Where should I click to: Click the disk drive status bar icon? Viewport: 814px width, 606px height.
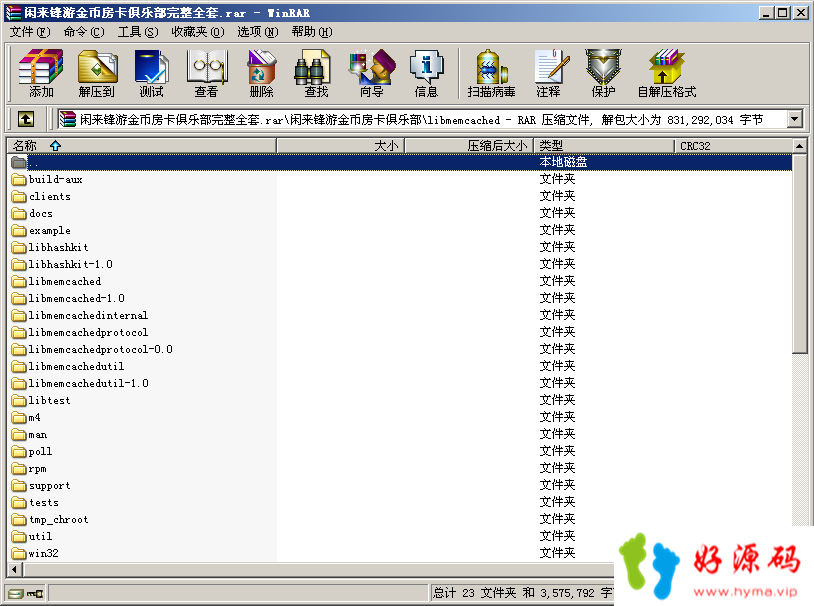tap(16, 593)
